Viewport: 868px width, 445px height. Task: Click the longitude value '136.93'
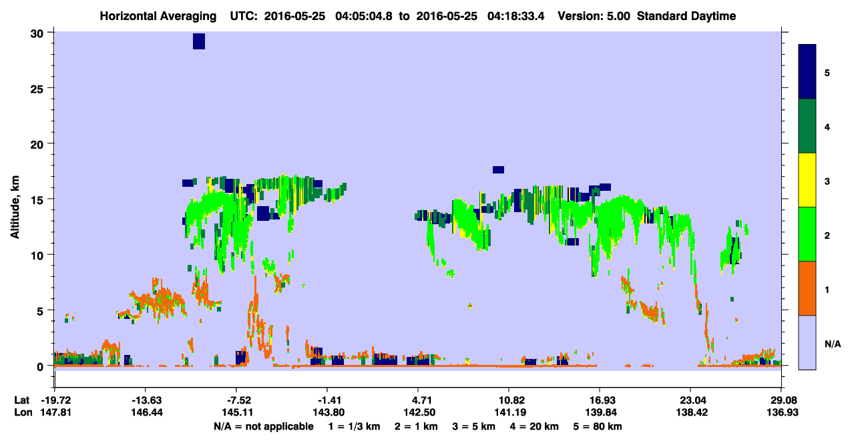(782, 413)
